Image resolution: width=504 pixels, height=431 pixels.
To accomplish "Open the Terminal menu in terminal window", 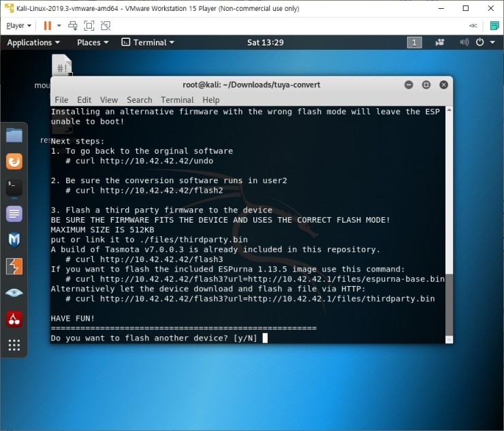I will pos(178,100).
